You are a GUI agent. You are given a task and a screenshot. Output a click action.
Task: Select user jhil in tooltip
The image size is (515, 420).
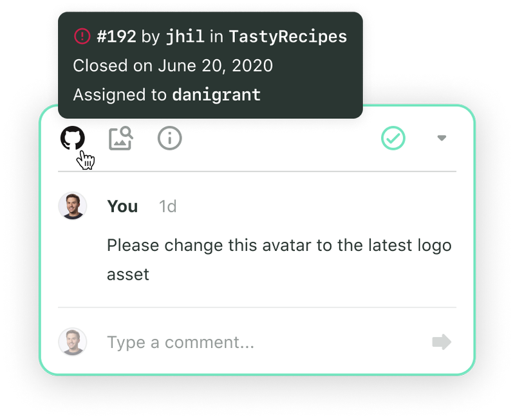coord(185,36)
